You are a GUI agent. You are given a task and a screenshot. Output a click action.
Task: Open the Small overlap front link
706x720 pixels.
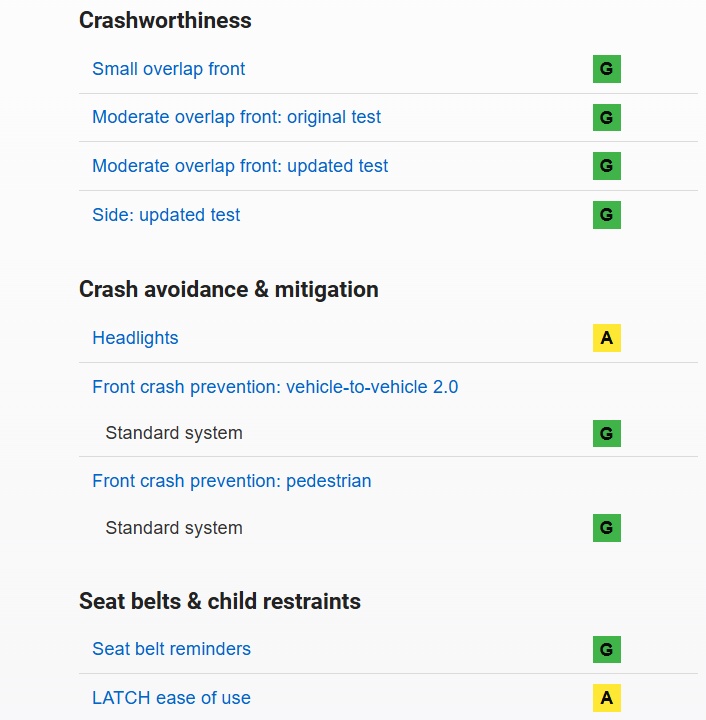(168, 69)
